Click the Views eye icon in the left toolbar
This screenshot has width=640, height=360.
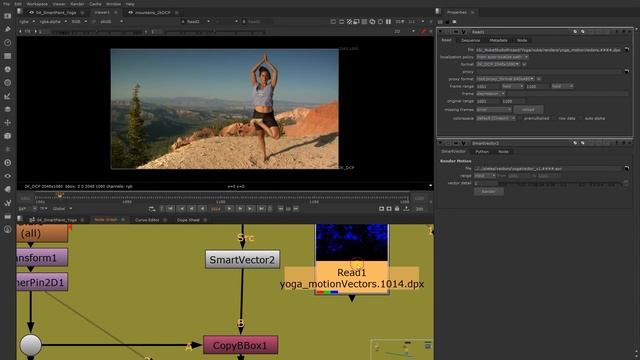tap(7, 176)
